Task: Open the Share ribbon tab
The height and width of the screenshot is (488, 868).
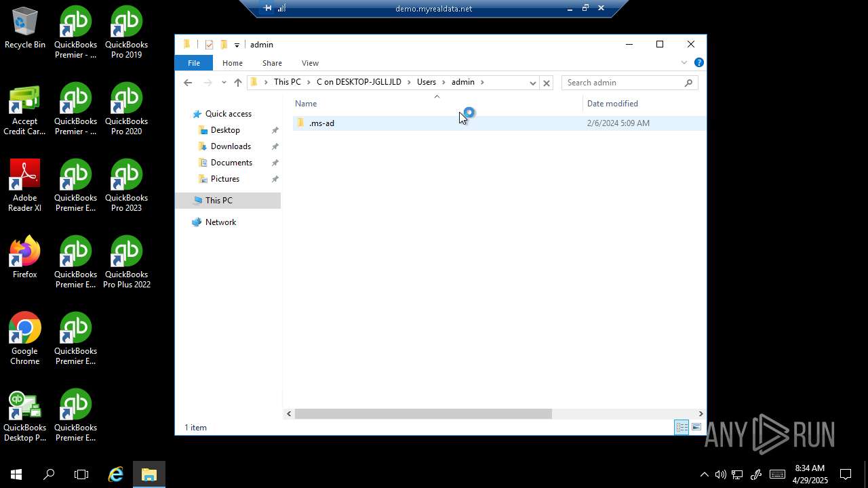Action: click(272, 63)
